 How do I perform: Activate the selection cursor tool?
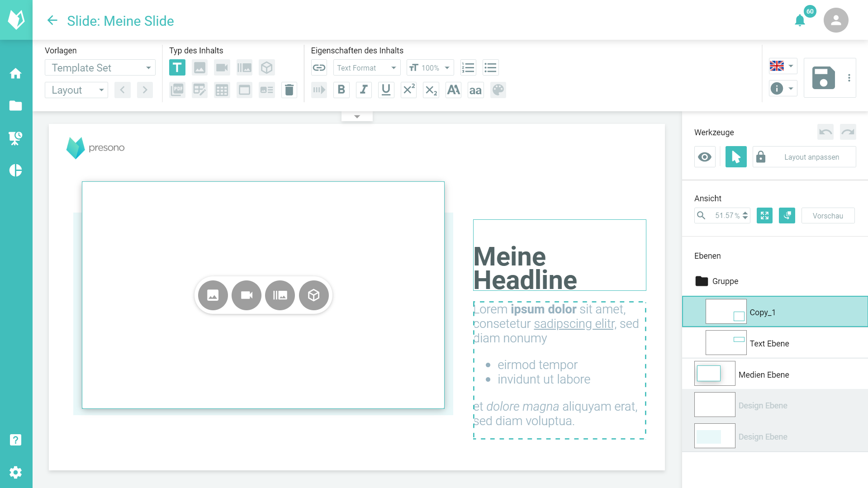point(736,157)
